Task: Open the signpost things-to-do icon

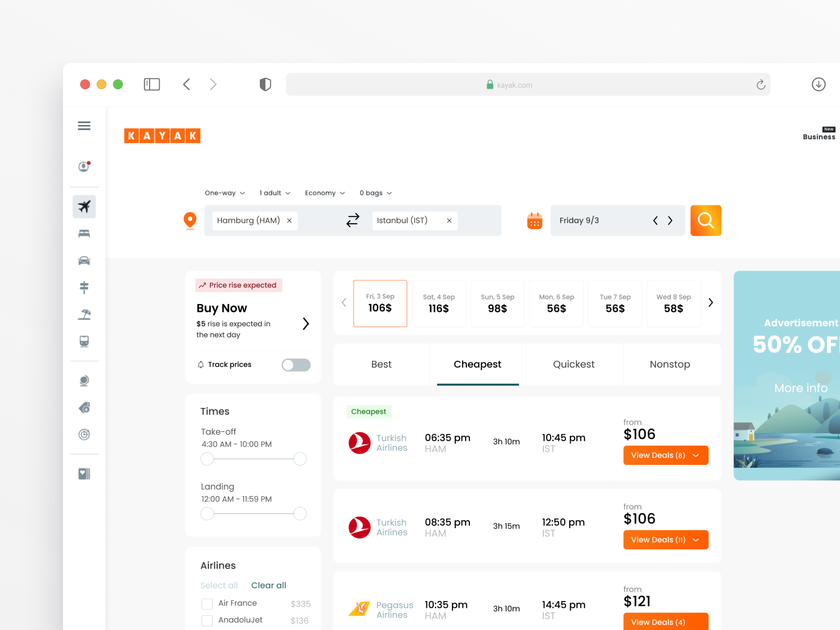Action: click(84, 287)
